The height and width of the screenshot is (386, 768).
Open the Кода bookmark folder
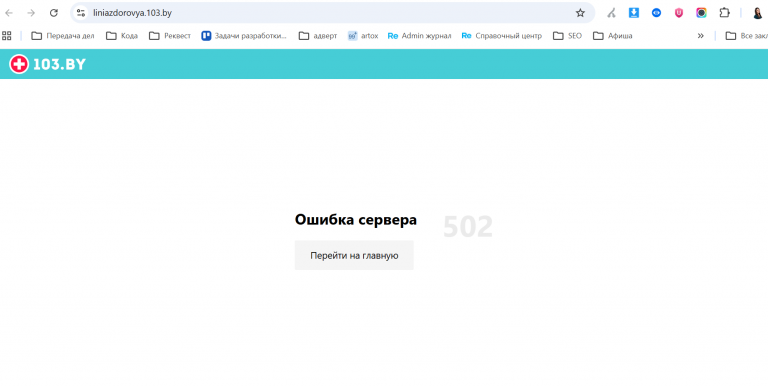(x=122, y=36)
